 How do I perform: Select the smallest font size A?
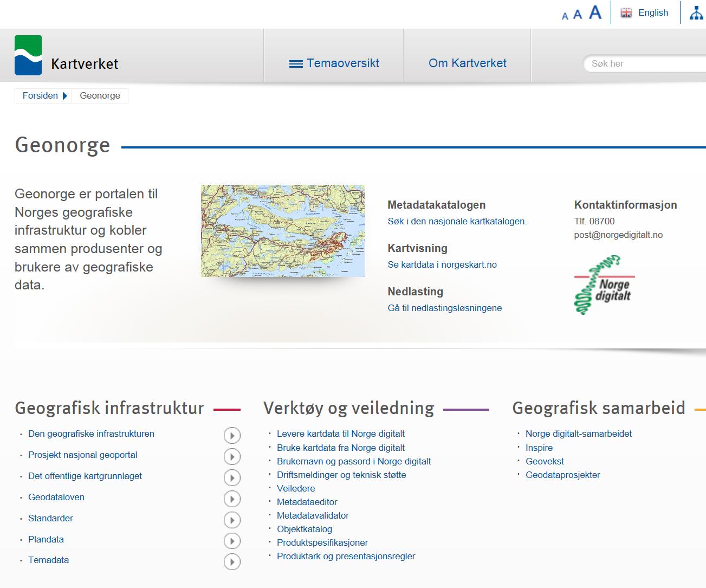(x=565, y=16)
